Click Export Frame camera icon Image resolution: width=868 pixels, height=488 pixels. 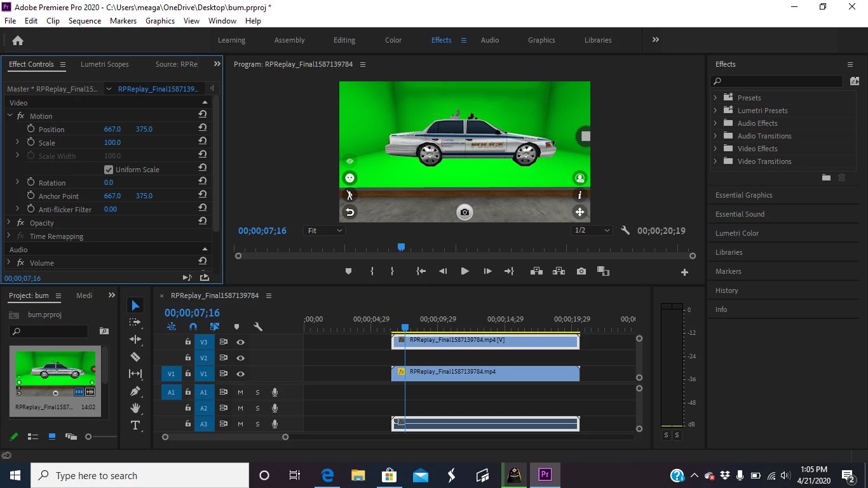[x=581, y=271]
